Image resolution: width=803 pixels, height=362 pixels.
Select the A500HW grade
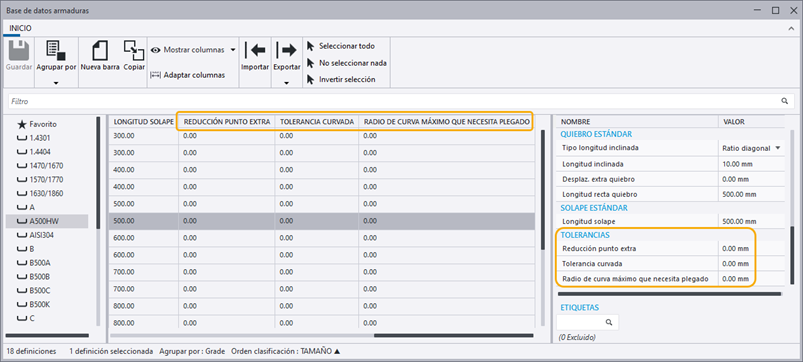coord(47,221)
